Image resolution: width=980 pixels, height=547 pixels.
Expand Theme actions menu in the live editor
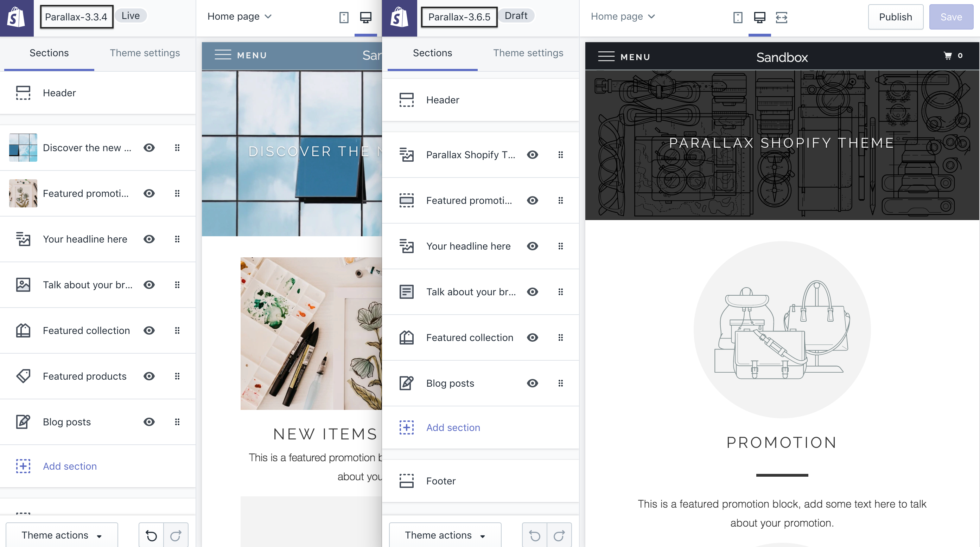click(62, 535)
